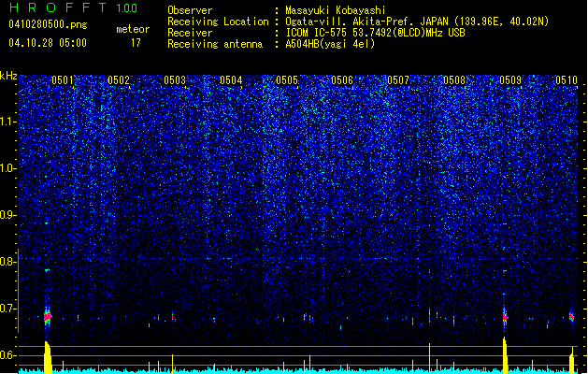Click the 0506 time marker
The width and height of the screenshot is (588, 374).
click(x=342, y=80)
